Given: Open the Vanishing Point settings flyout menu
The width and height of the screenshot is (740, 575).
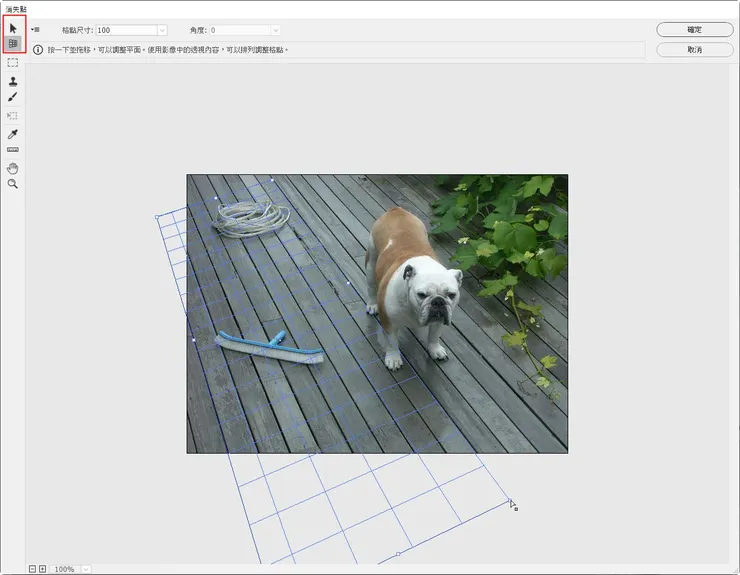Looking at the screenshot, I should [35, 30].
